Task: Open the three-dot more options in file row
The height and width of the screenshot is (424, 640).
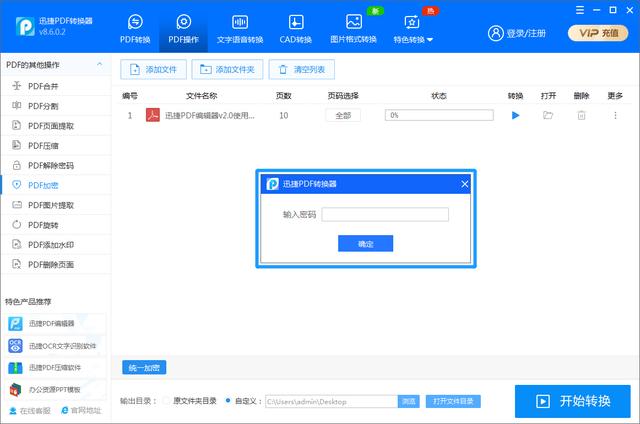Action: click(615, 116)
